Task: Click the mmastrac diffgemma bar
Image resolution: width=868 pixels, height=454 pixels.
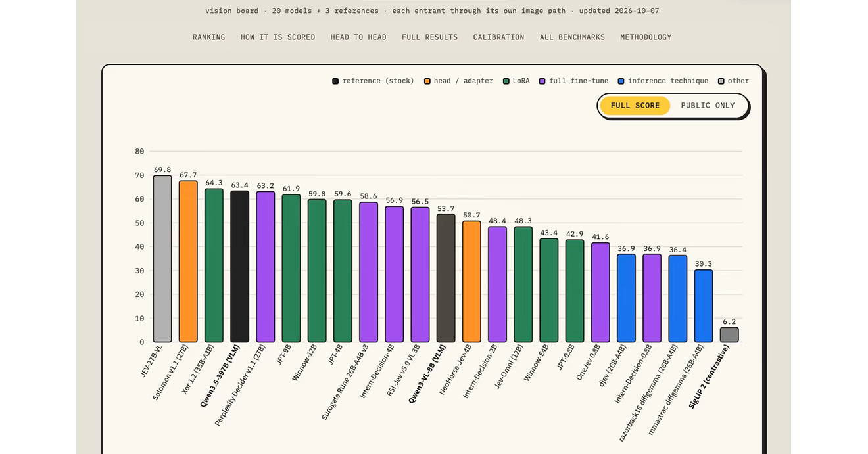Action: 704,306
